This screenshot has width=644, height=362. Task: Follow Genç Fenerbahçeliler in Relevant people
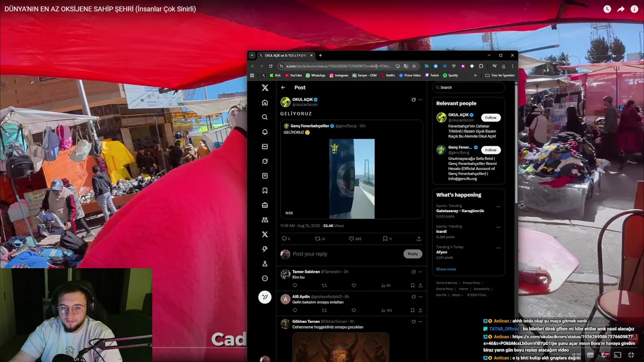491,150
